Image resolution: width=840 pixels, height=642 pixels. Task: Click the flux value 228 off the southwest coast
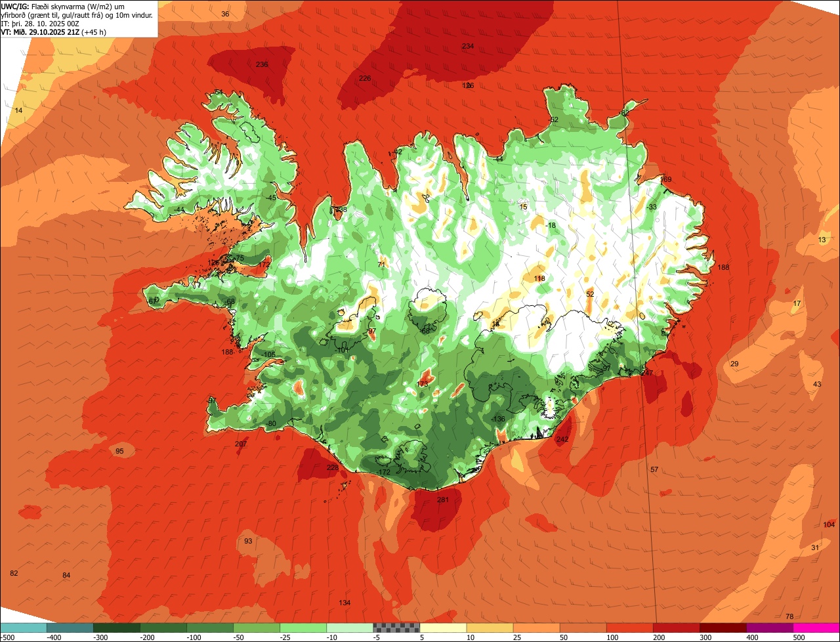click(333, 467)
